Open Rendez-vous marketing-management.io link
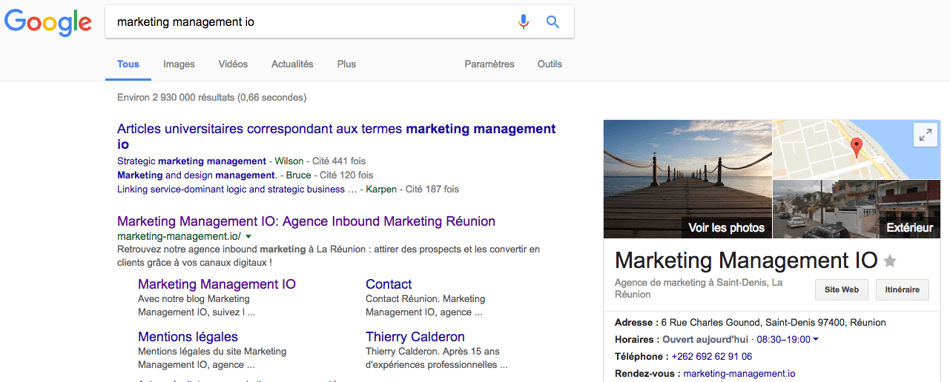Screen dimensions: 950x382 739,374
